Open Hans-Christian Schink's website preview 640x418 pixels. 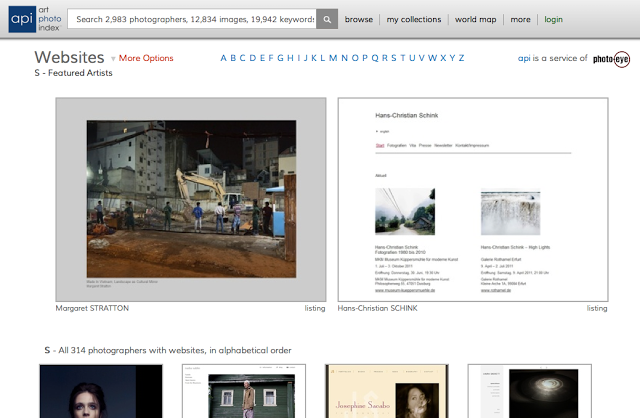click(473, 199)
